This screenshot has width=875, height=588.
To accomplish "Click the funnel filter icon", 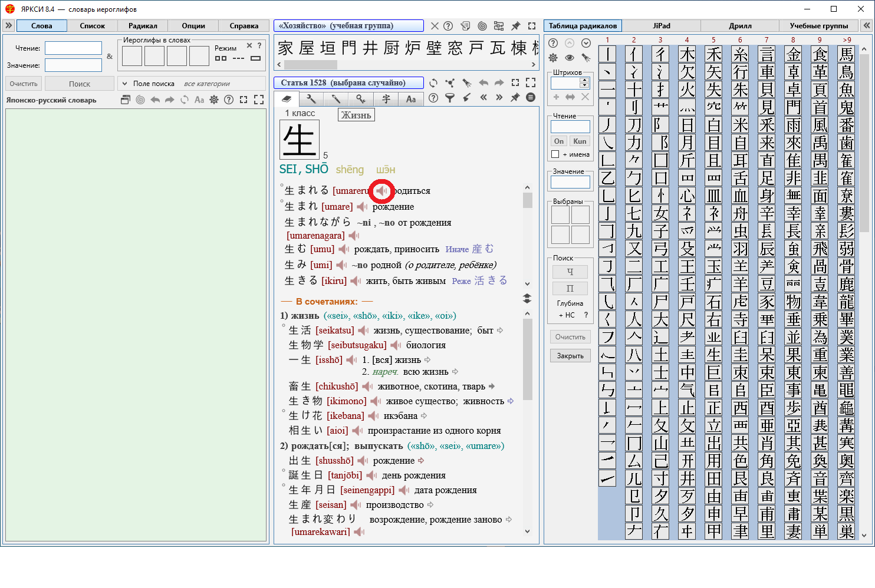I will point(450,98).
